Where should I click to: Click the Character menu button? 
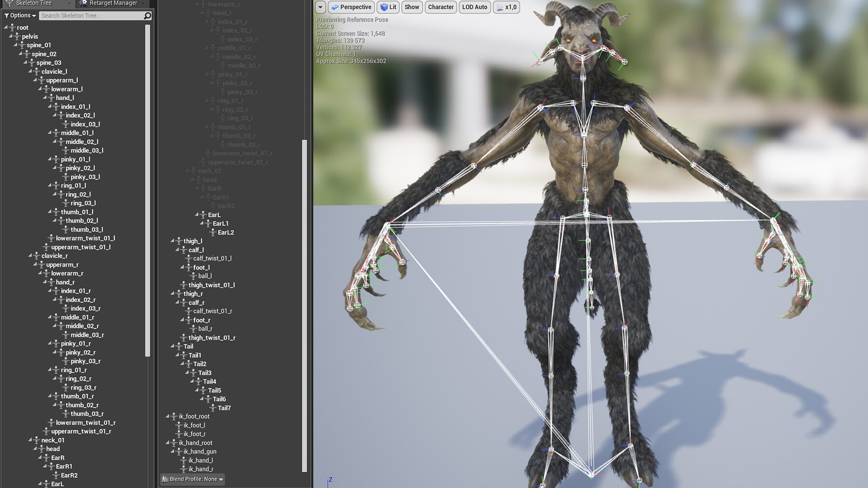pyautogui.click(x=440, y=7)
